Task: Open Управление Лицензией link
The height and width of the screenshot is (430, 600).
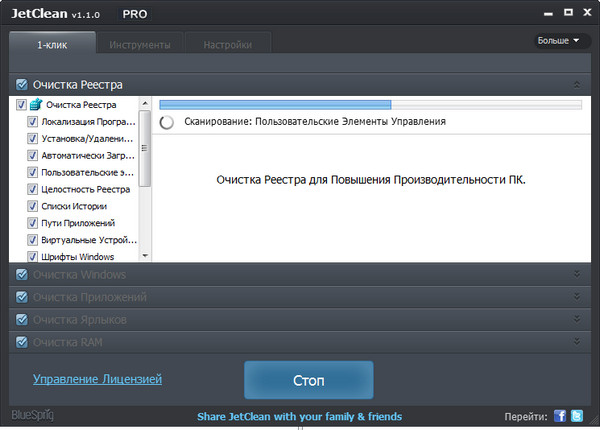Action: click(x=97, y=379)
